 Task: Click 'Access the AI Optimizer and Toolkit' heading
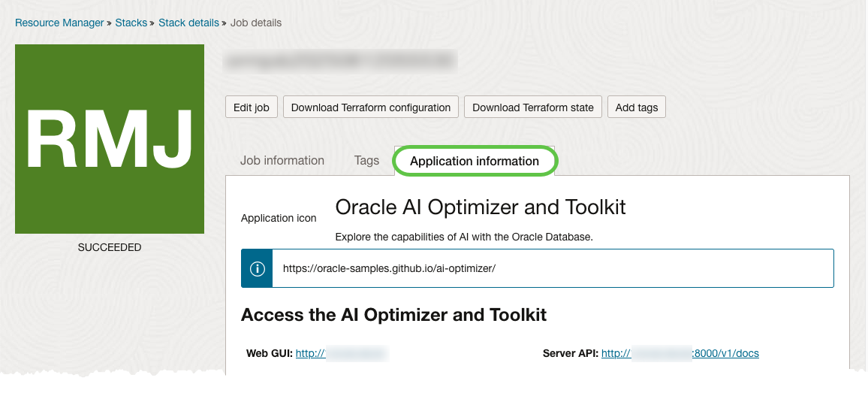click(x=393, y=315)
